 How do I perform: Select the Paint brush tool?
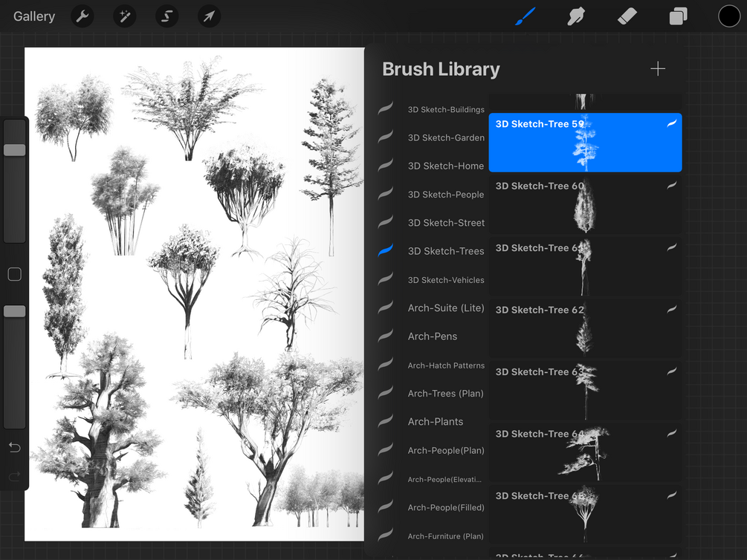[x=526, y=16]
